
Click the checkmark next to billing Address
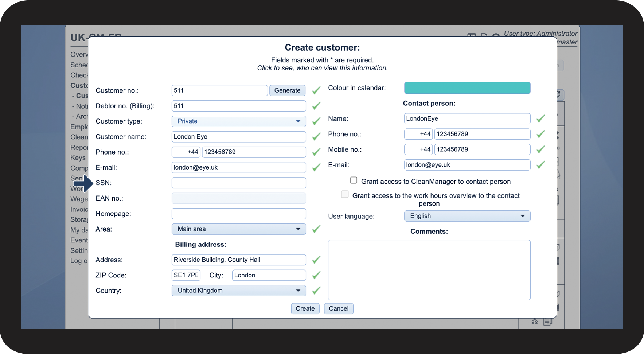[316, 260]
